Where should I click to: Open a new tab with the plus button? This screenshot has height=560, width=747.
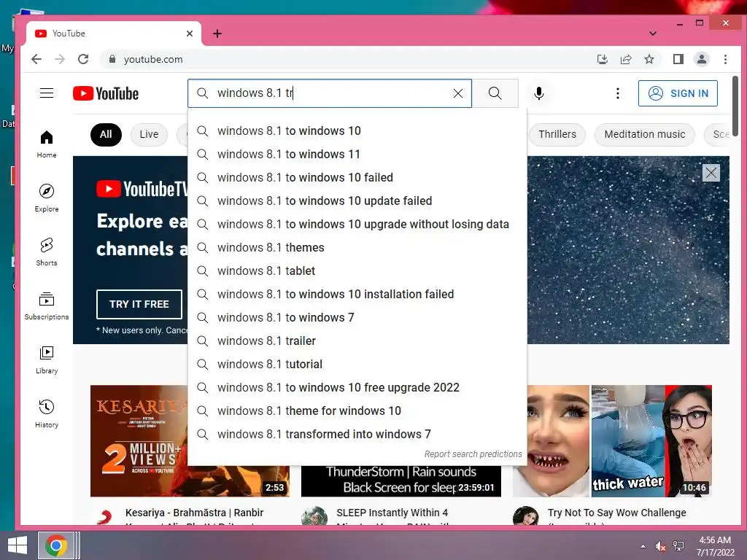click(217, 34)
